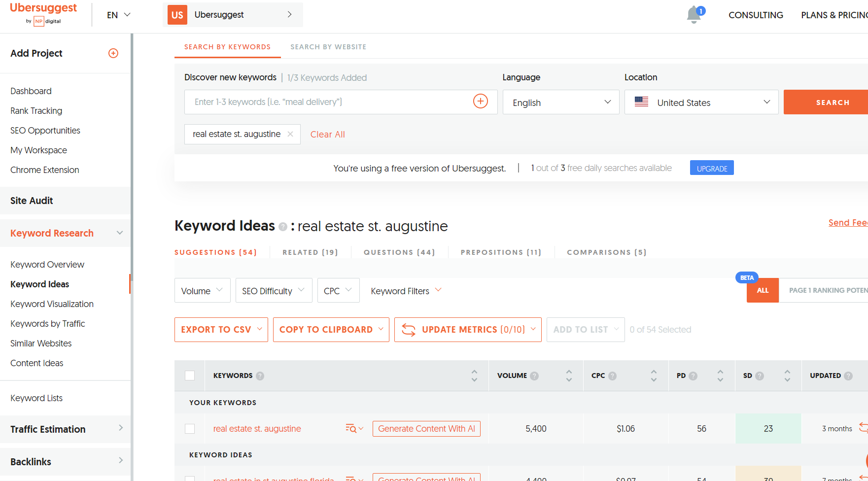Sort by the VOLUME column arrows

[x=569, y=376]
